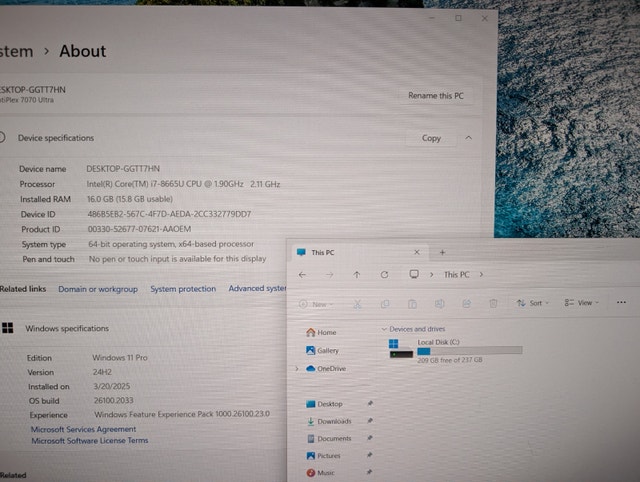The image size is (640, 482).
Task: Copy the device specifications
Action: click(x=431, y=138)
